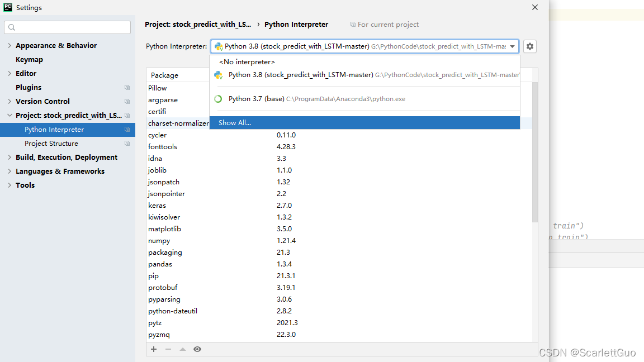Image resolution: width=644 pixels, height=362 pixels.
Task: Select the fonttools package row
Action: point(339,146)
